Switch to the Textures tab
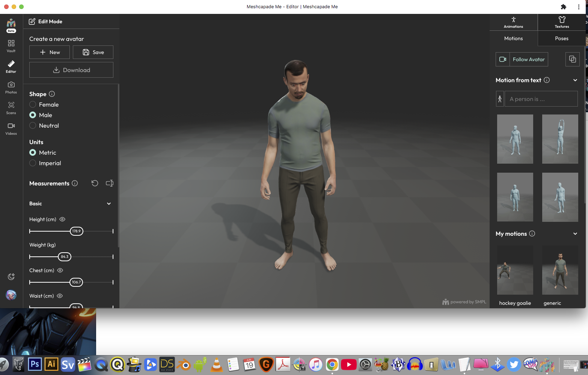This screenshot has width=588, height=375. (x=561, y=22)
